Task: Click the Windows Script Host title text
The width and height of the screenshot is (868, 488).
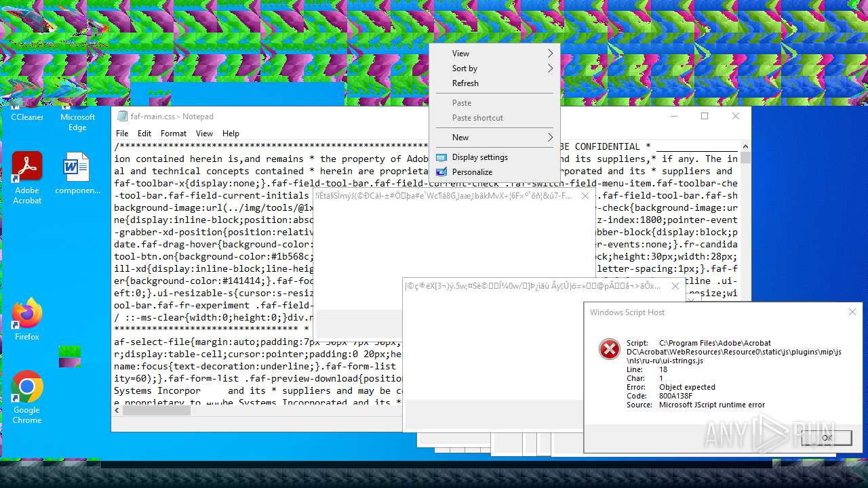Action: (627, 312)
